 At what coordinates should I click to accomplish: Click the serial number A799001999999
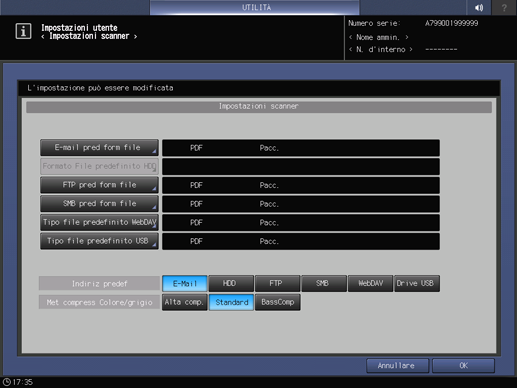coord(451,23)
